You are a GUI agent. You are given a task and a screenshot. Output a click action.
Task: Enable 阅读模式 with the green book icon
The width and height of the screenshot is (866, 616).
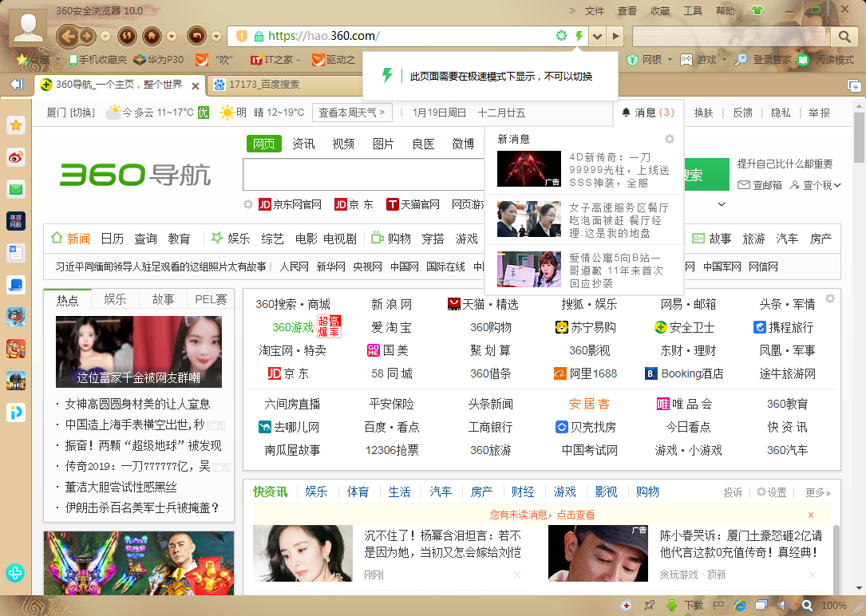click(x=804, y=60)
